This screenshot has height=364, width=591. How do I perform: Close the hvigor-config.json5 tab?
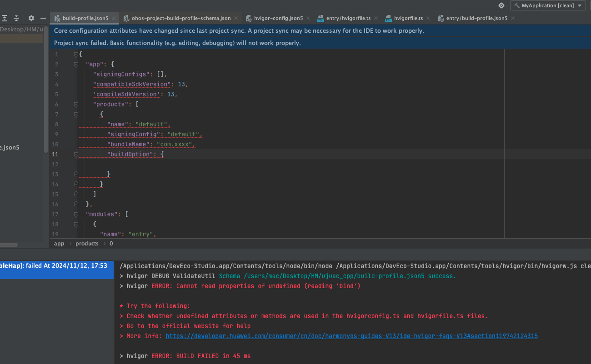click(308, 18)
